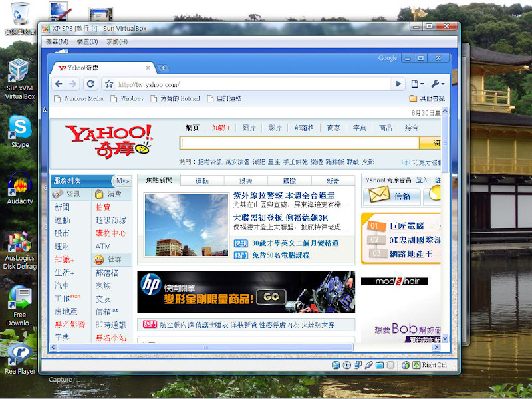Click the Chrome back arrow button

click(59, 84)
